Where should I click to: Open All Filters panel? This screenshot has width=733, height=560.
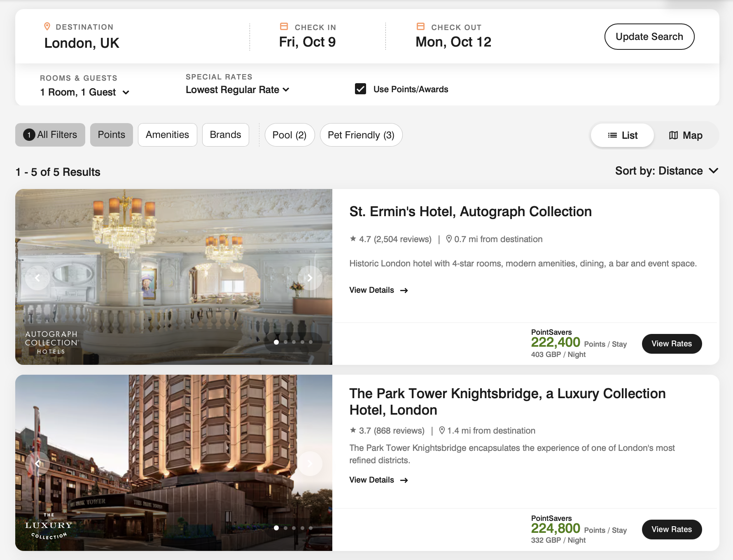coord(50,135)
